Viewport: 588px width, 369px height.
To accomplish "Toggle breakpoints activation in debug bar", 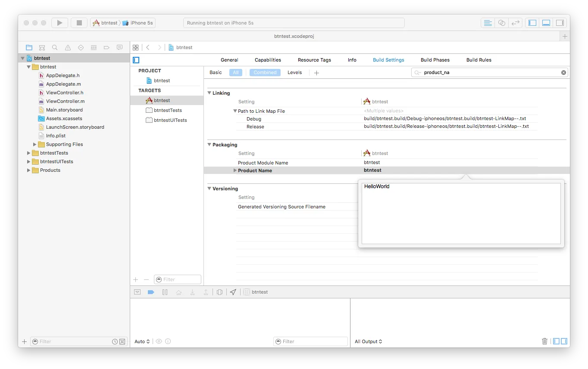I will point(151,292).
